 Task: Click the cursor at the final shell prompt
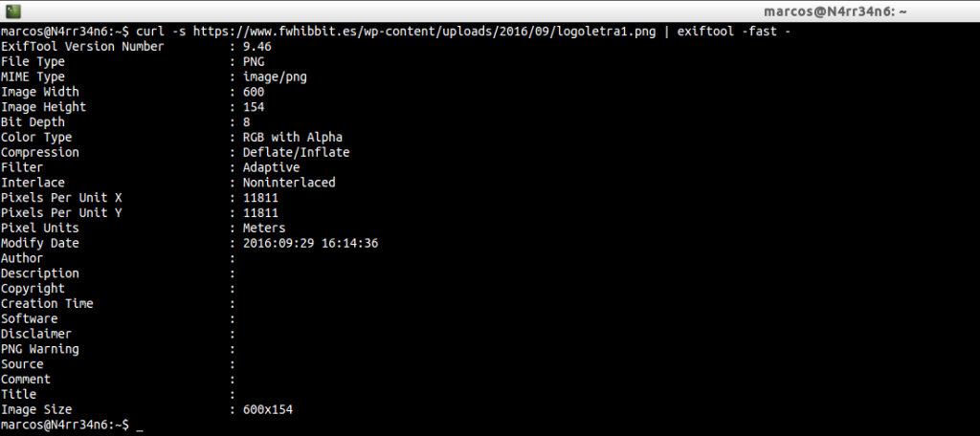click(140, 426)
